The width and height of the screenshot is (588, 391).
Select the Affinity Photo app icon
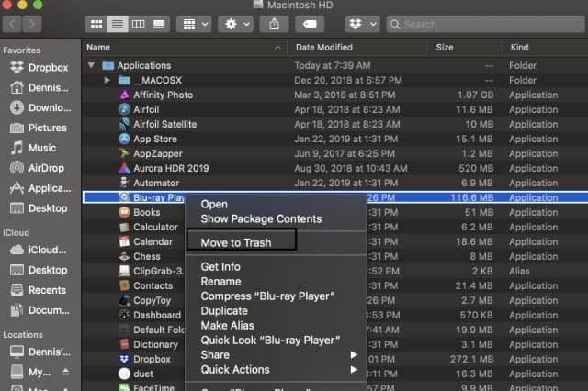pos(125,95)
